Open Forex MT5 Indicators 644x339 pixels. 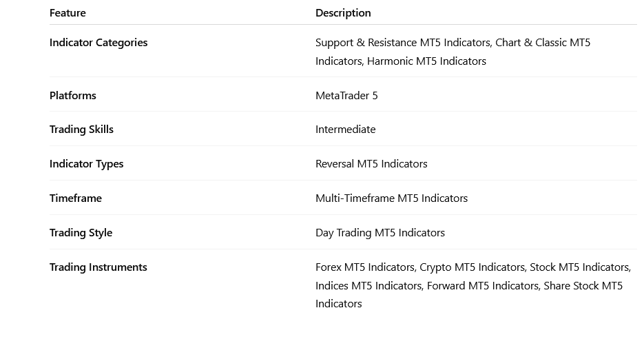[x=365, y=267]
